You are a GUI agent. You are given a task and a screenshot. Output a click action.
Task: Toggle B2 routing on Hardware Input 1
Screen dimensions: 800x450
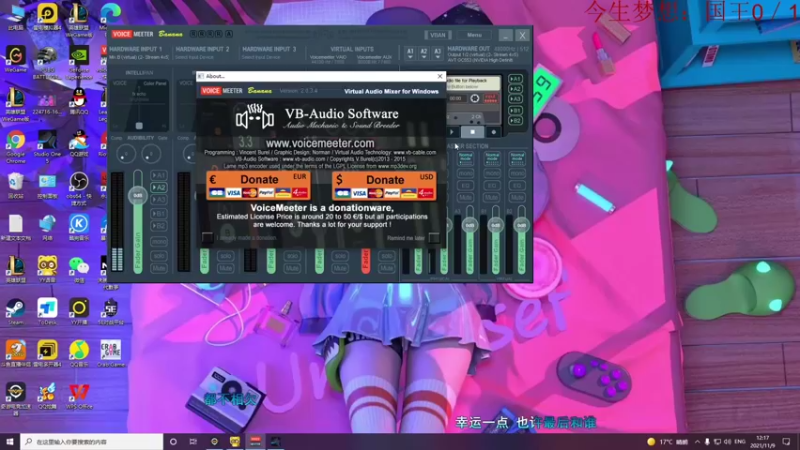tap(159, 226)
